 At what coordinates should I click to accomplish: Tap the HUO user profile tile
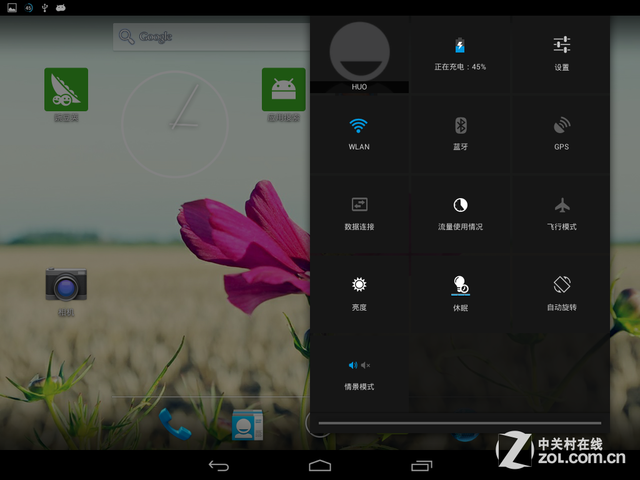pos(359,55)
